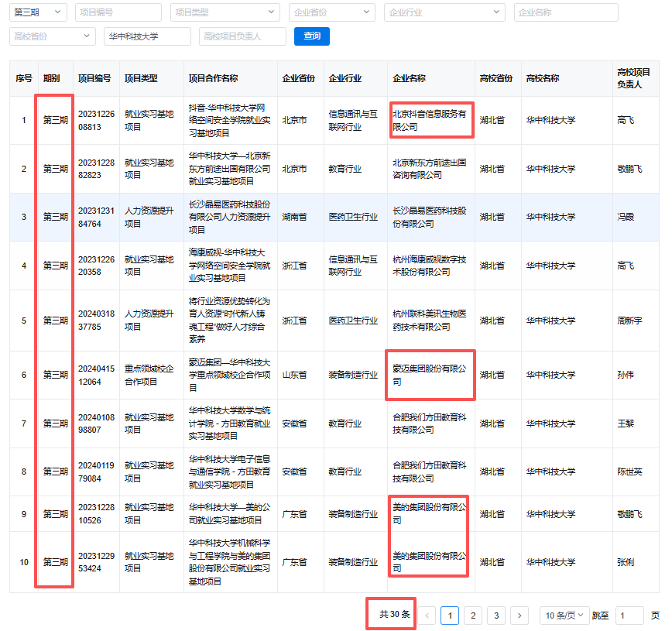
Task: Select page 2 in pagination
Action: tap(473, 616)
